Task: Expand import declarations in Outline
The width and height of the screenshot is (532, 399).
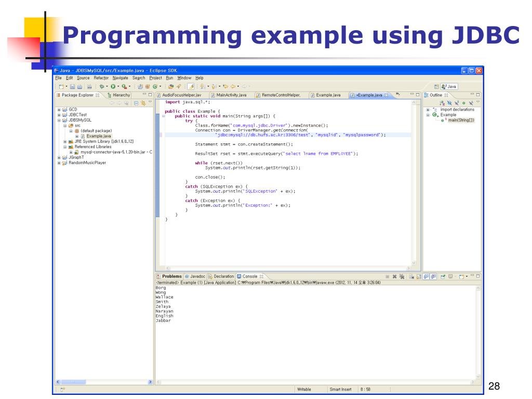Action: [428, 110]
